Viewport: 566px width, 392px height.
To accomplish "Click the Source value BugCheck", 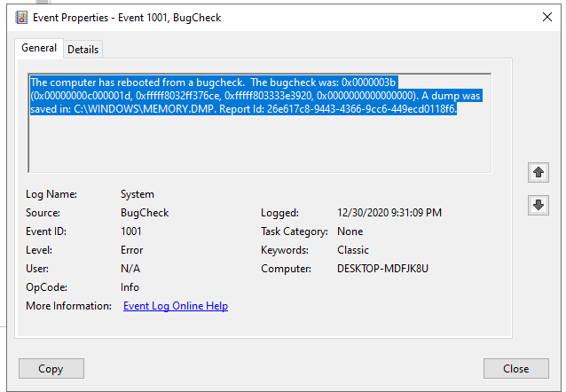I will [x=145, y=213].
